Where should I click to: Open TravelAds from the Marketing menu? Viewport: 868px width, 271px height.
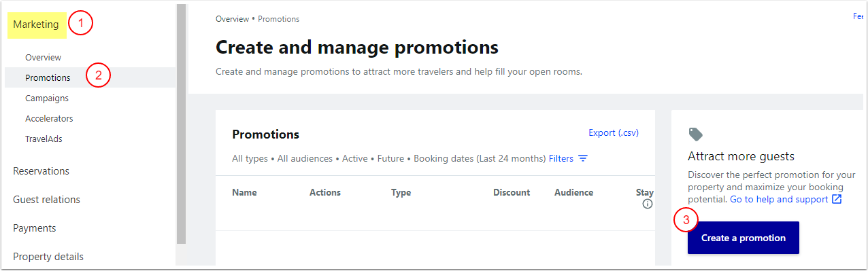click(44, 139)
